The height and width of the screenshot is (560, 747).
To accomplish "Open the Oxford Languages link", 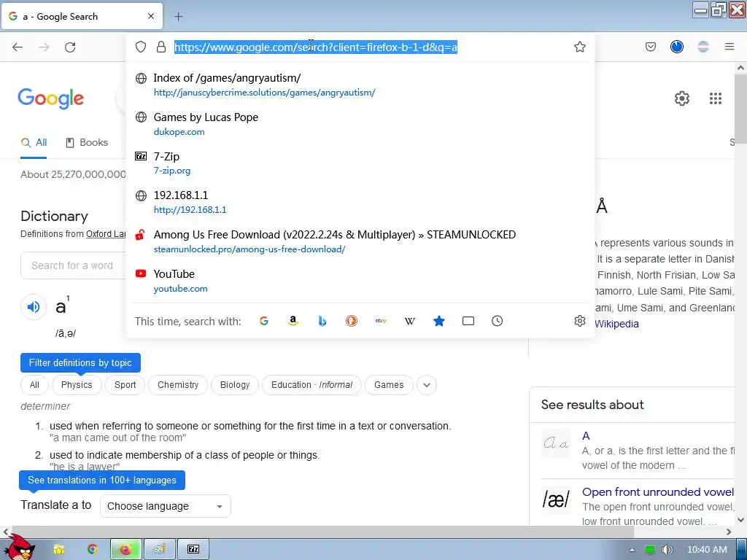I will point(106,234).
